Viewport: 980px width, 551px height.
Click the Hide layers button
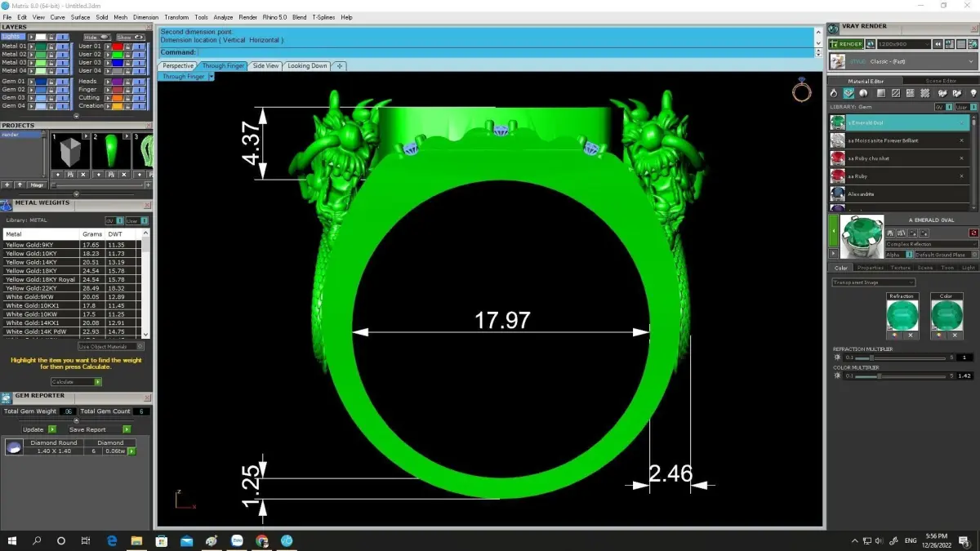pos(96,38)
